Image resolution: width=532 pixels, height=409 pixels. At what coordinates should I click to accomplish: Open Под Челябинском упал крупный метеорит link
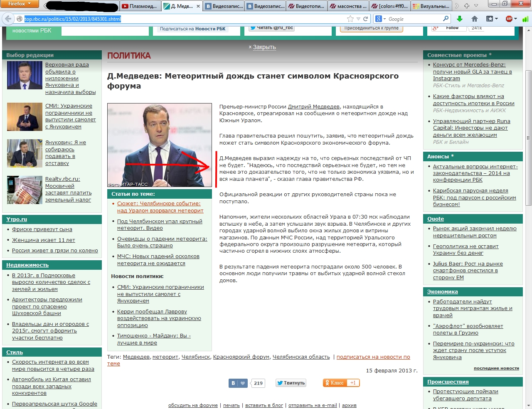[x=160, y=224]
